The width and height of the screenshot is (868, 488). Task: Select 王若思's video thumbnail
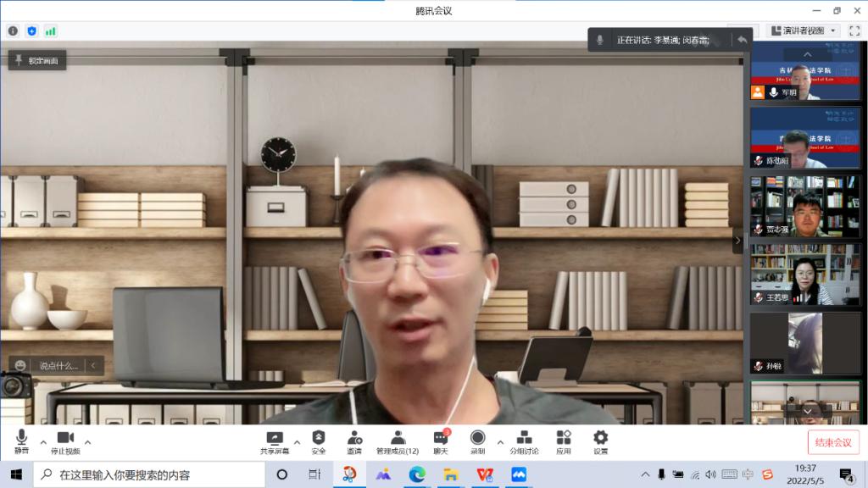pyautogui.click(x=804, y=274)
